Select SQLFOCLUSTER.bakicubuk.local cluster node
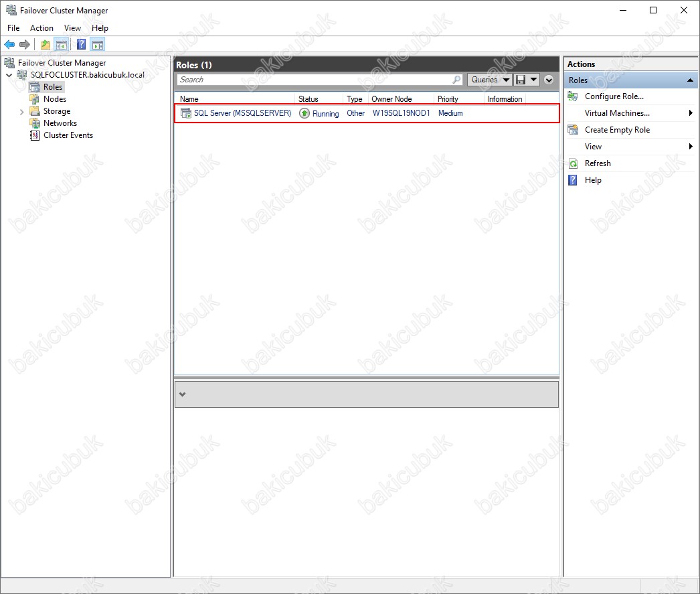This screenshot has width=700, height=594. pyautogui.click(x=88, y=74)
